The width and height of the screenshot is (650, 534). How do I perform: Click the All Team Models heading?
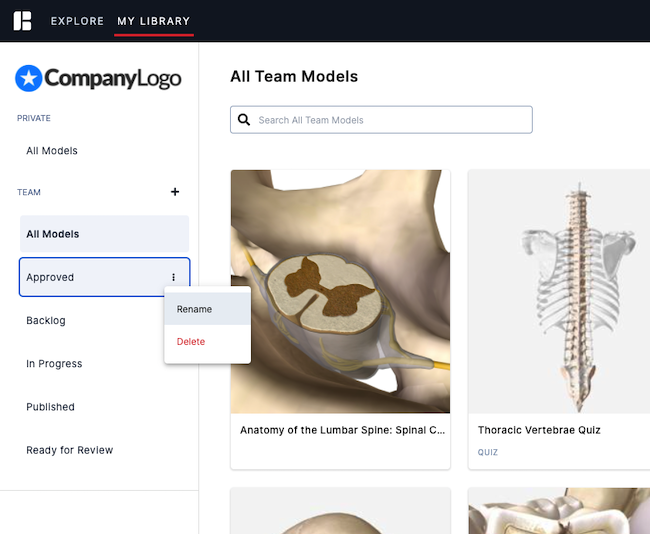(x=294, y=76)
